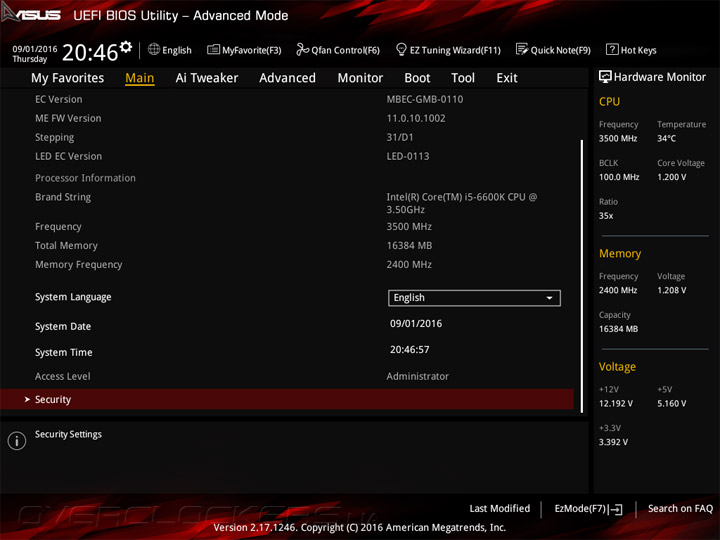Click the EzMode exit arrow icon
This screenshot has height=540, width=720.
pyautogui.click(x=615, y=509)
